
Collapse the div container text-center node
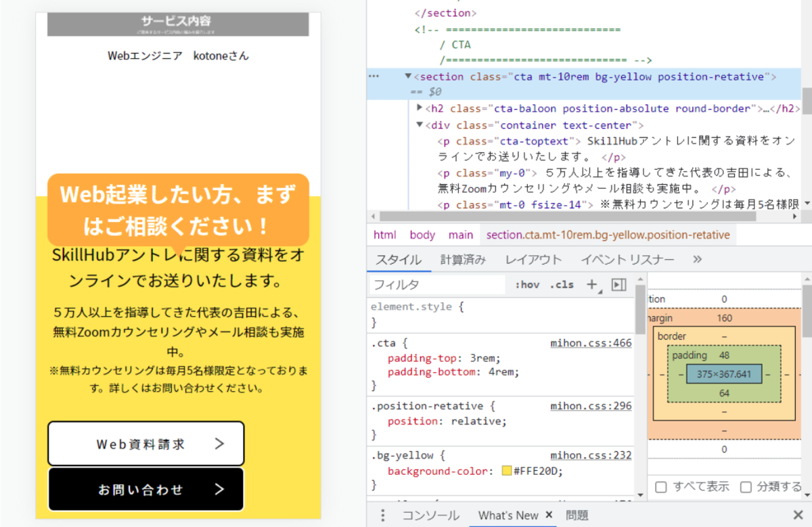pos(420,124)
